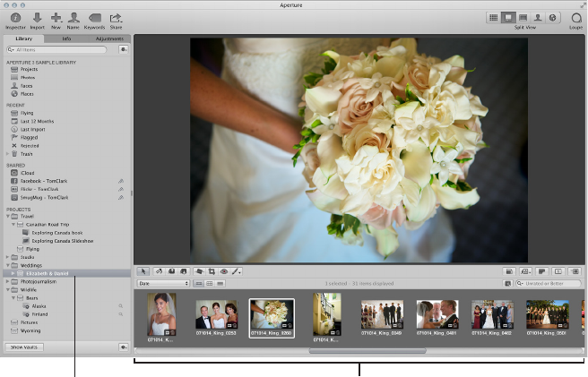Open the Date sort dropdown

(162, 283)
